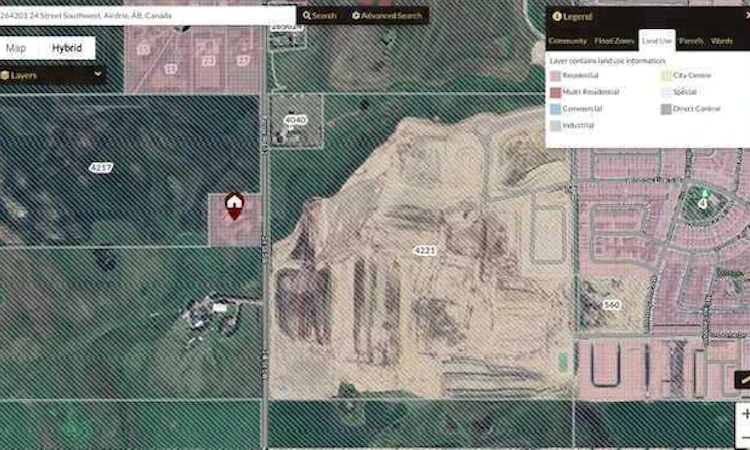Zoom out with the minus button

(x=744, y=437)
